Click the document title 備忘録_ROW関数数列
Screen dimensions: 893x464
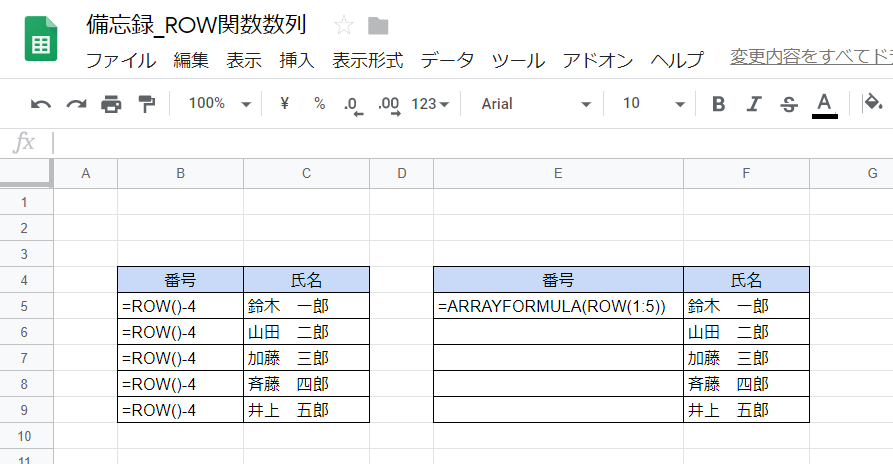coord(196,25)
